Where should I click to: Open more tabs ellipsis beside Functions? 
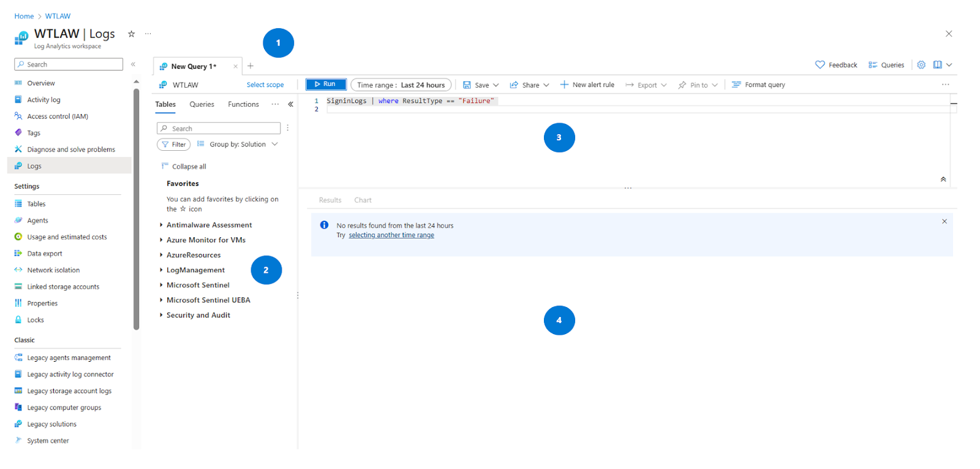[x=275, y=104]
